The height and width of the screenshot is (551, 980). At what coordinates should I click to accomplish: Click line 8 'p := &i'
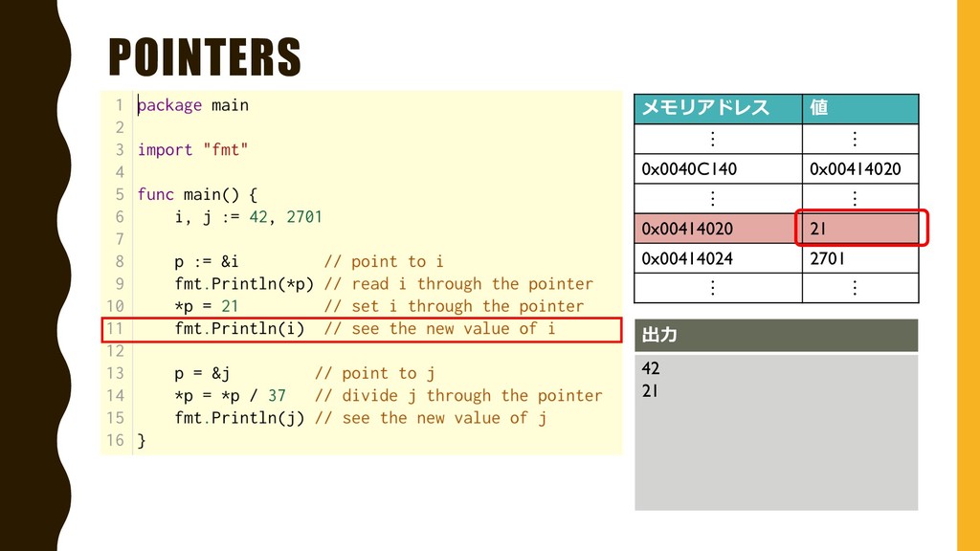tap(207, 261)
